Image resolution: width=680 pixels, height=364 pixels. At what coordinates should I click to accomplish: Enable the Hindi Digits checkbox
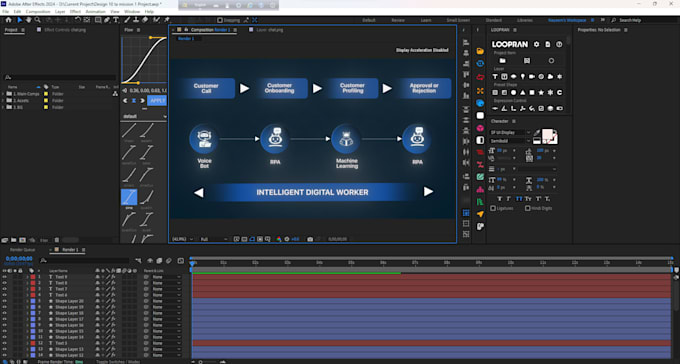528,208
